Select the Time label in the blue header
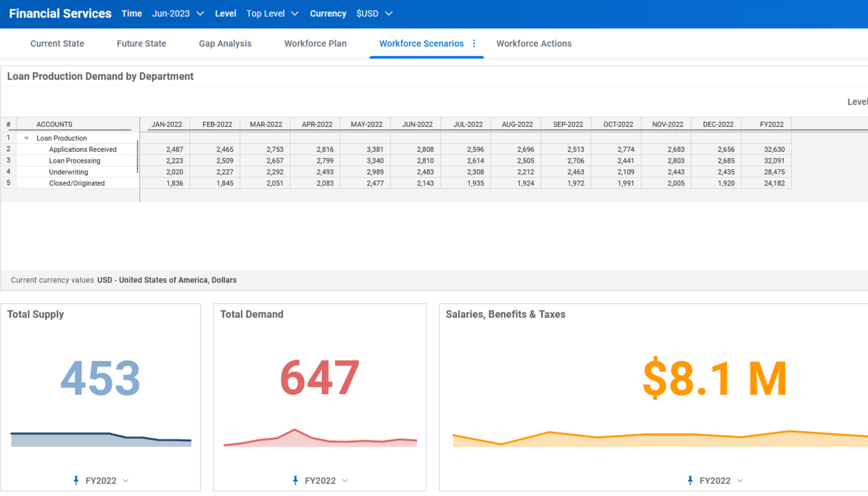This screenshot has height=496, width=868. pos(131,13)
